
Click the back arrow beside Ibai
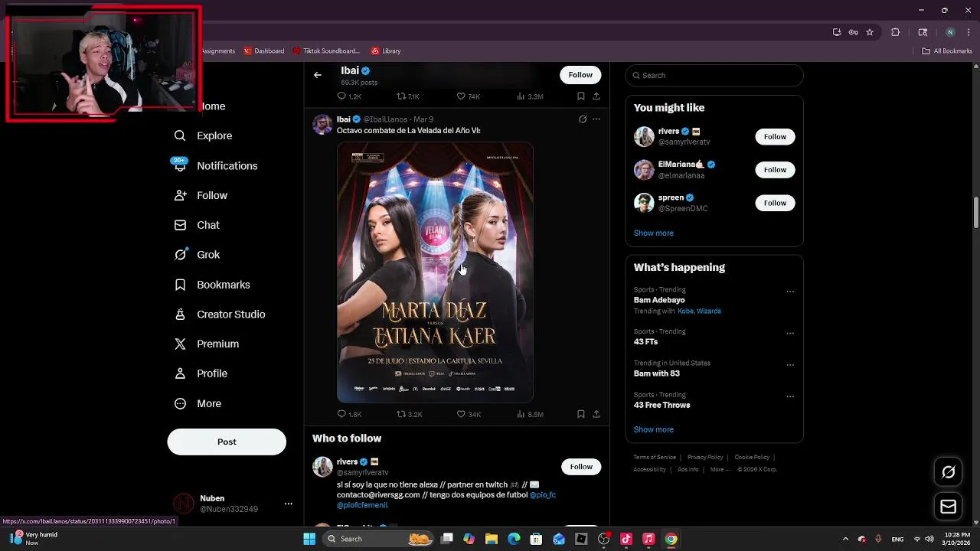click(x=318, y=75)
